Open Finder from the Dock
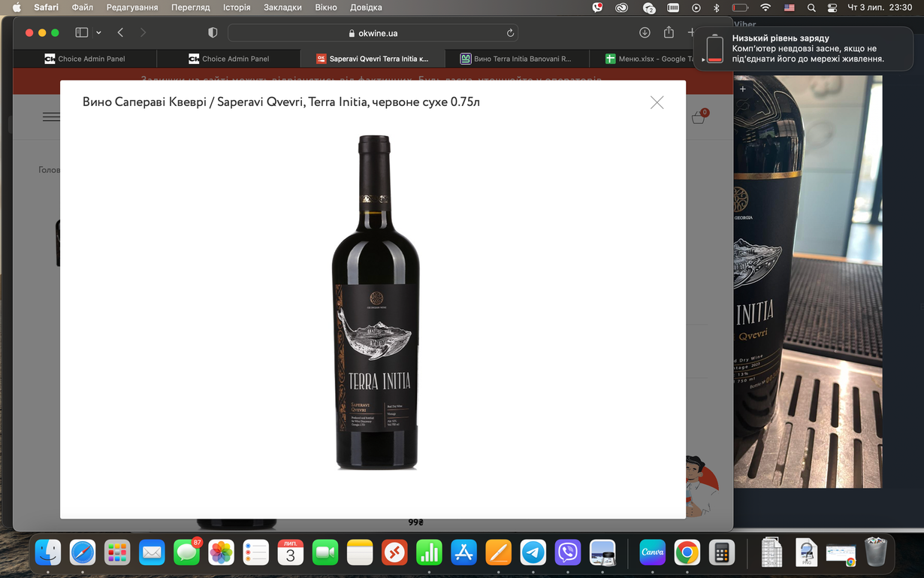Screen dimensions: 924x578 pyautogui.click(x=48, y=552)
